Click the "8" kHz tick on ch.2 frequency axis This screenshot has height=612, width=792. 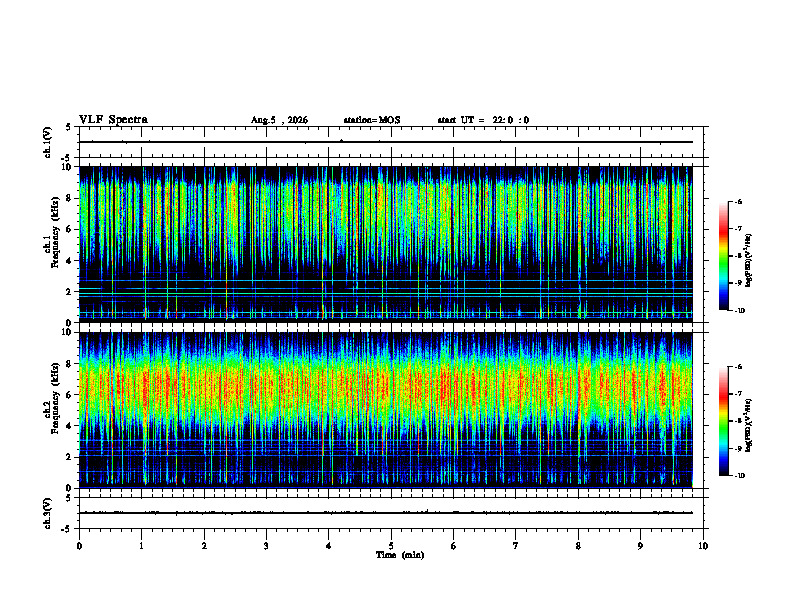click(69, 364)
